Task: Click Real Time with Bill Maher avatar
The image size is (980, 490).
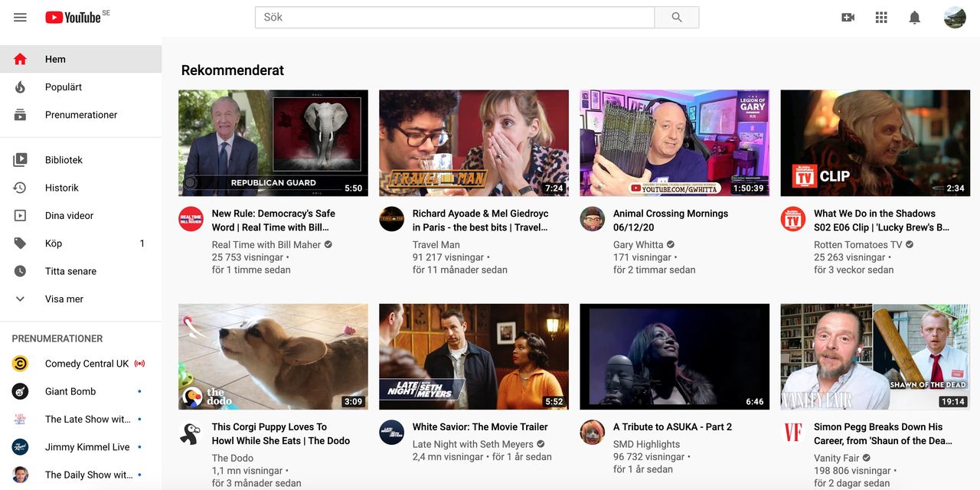Action: pos(191,219)
